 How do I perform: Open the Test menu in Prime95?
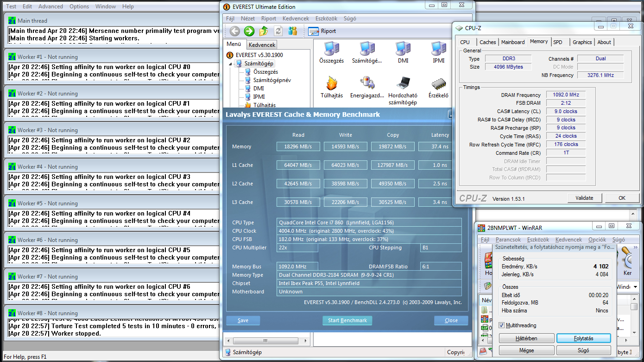coord(11,6)
